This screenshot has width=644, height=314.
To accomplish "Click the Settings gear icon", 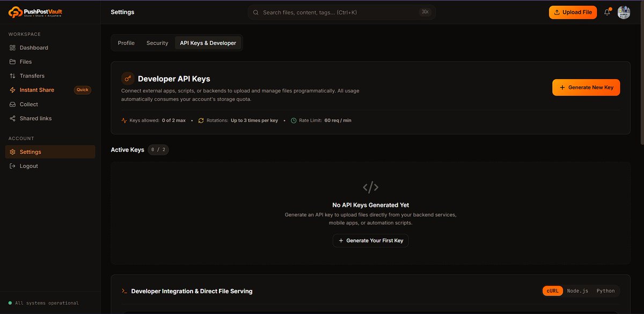I will (13, 152).
